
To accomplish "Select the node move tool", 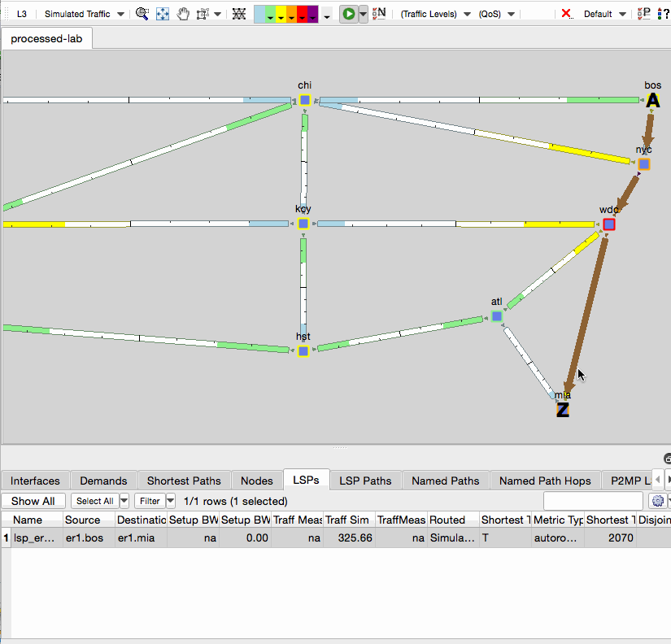I will (202, 14).
